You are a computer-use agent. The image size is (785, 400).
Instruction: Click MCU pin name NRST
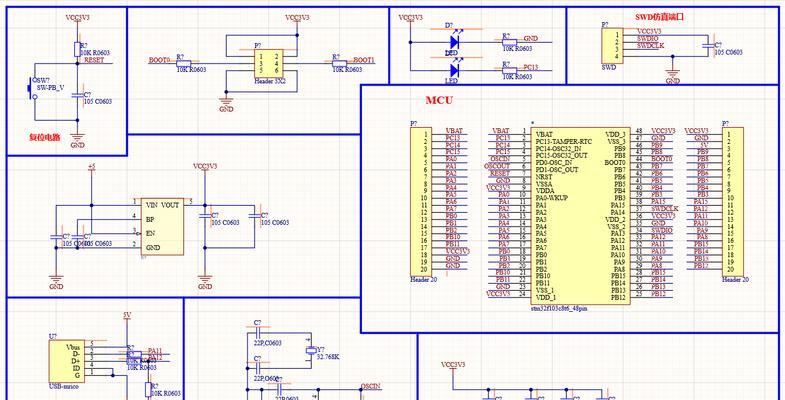click(x=544, y=177)
